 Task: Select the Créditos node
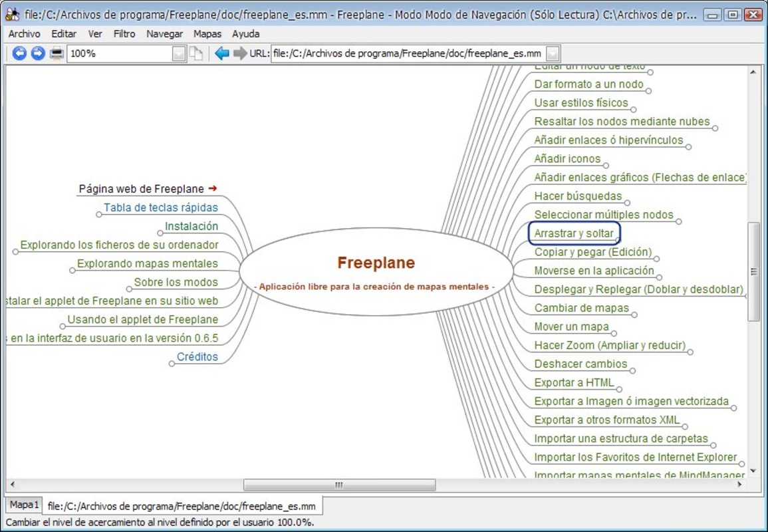click(197, 356)
